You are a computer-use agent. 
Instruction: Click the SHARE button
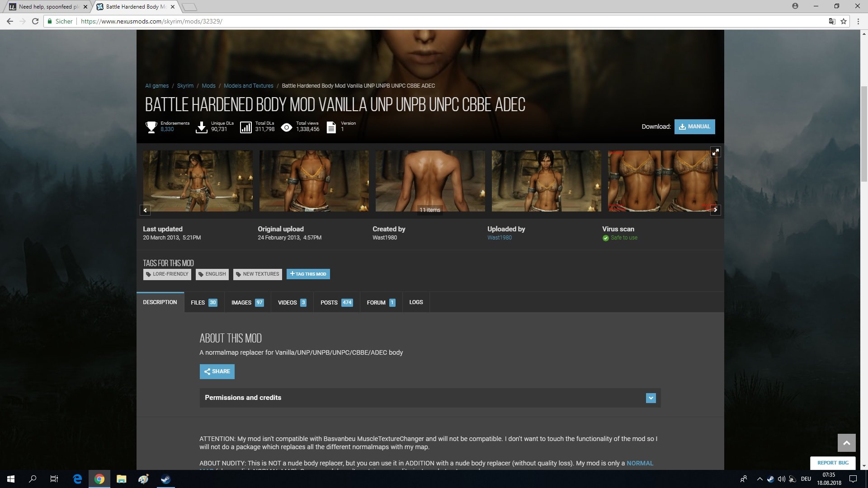pos(217,371)
